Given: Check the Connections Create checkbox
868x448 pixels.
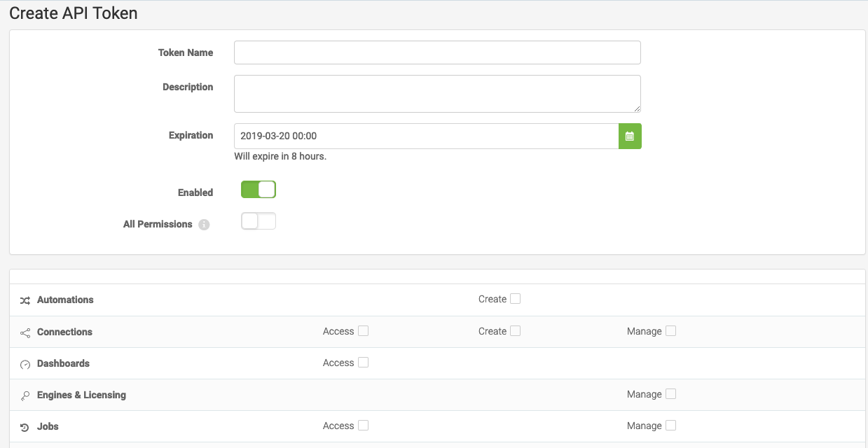Looking at the screenshot, I should point(515,331).
